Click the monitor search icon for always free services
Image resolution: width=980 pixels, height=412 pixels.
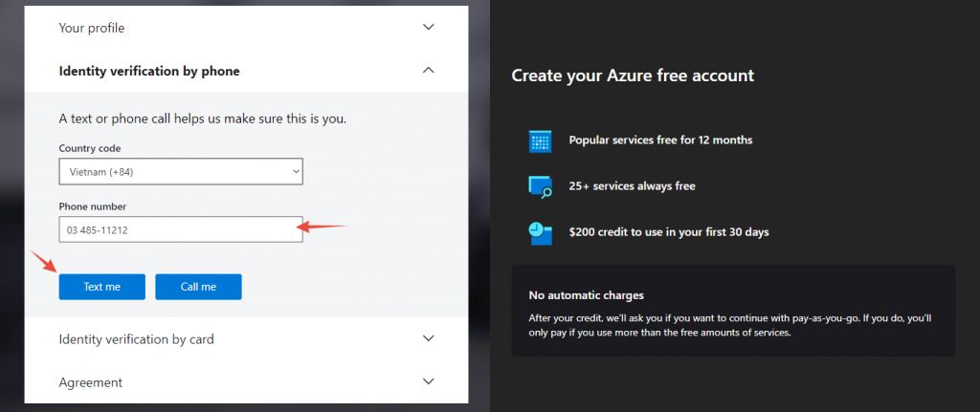pos(540,186)
